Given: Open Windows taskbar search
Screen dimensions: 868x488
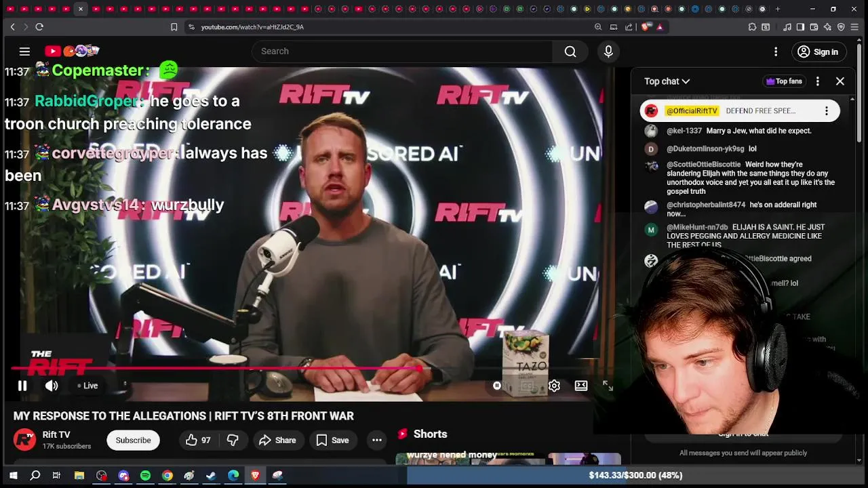Looking at the screenshot, I should [35, 476].
